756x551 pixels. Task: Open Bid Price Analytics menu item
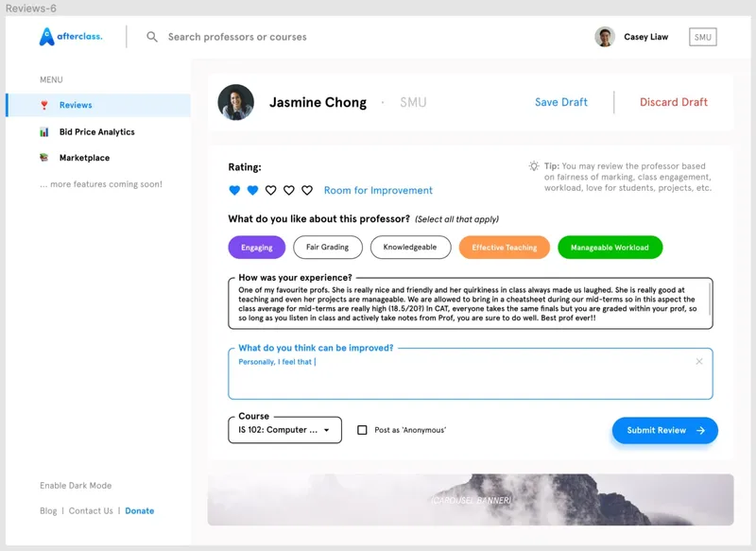coord(96,132)
